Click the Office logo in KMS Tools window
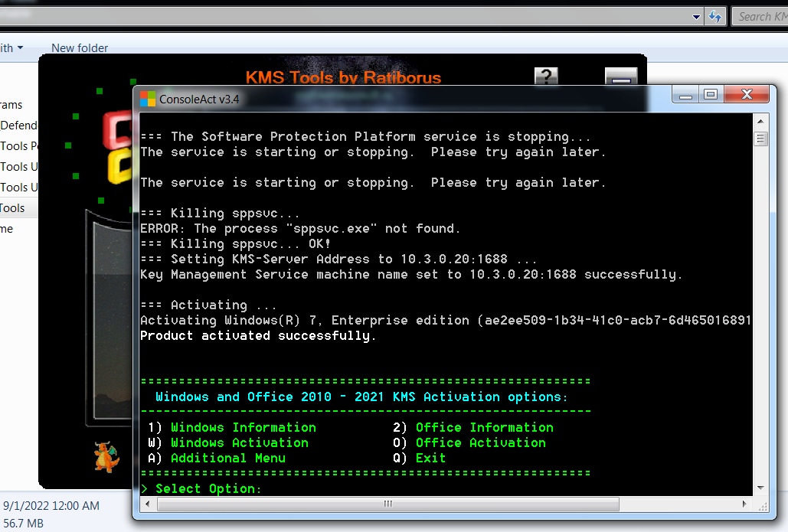The width and height of the screenshot is (788, 532). (x=119, y=147)
